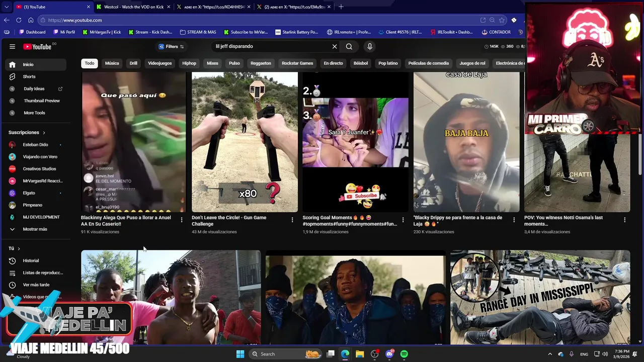The width and height of the screenshot is (644, 362).
Task: Open the Filters dropdown
Action: coord(172,46)
